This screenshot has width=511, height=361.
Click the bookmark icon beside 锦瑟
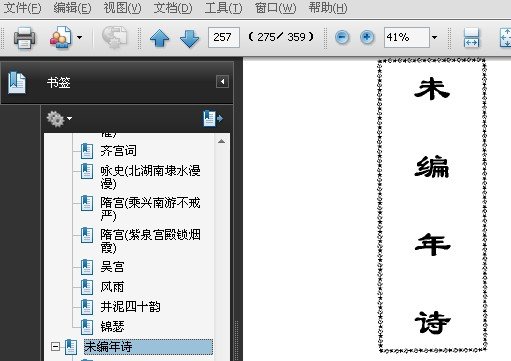click(87, 327)
